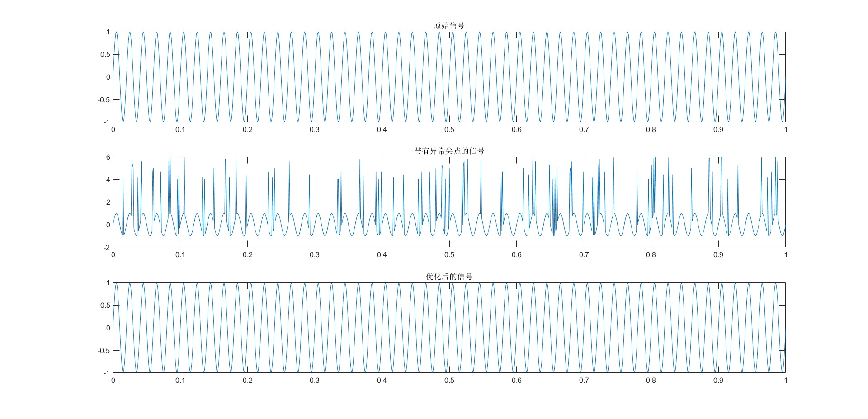Image resolution: width=868 pixels, height=419 pixels.
Task: Choose x-axis tick 0.1 under the 优化后的信号 plot
Action: tap(180, 381)
